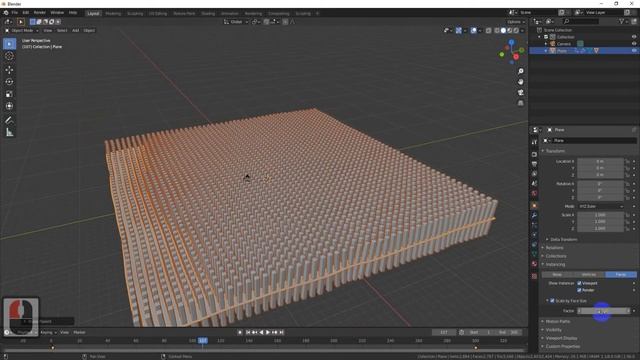Select the Transform tool in left toolbar
The image size is (640, 360).
[9, 106]
